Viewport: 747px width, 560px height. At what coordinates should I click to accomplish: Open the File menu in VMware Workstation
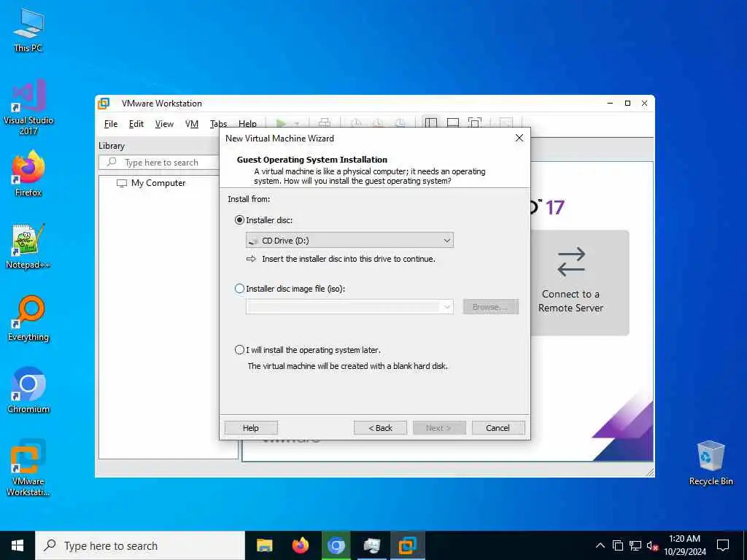point(111,124)
